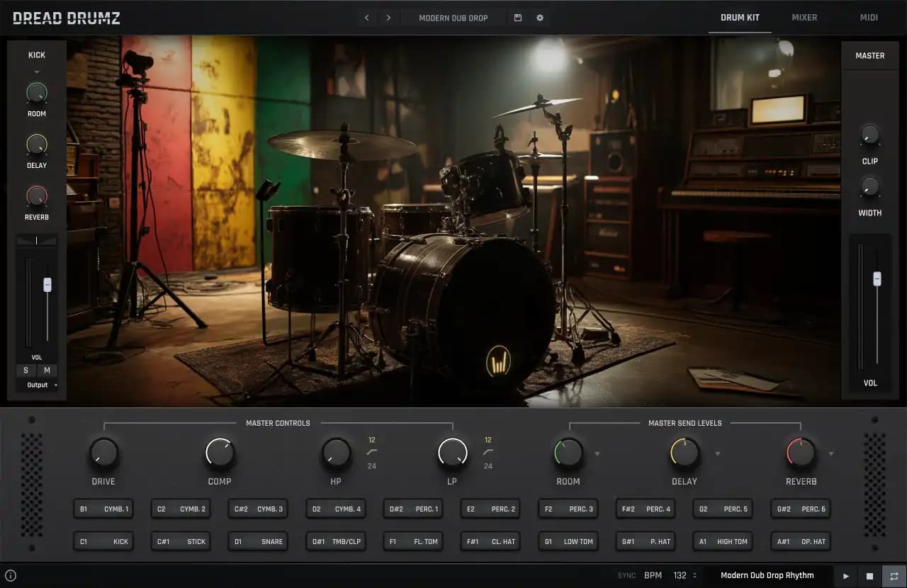907x588 pixels.
Task: Trigger the G#2 Perc. 6 pad
Action: click(801, 509)
